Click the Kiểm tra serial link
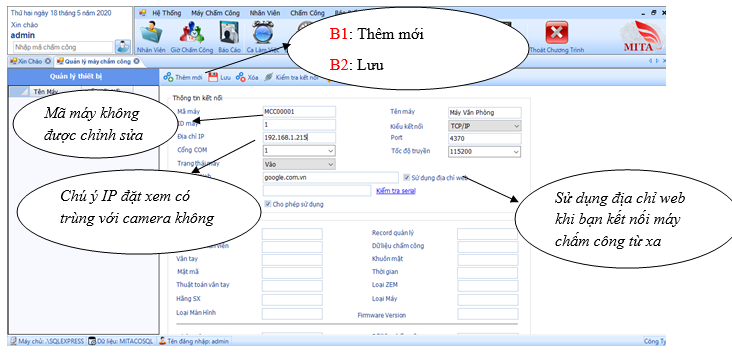The width and height of the screenshot is (732, 360). (x=396, y=191)
